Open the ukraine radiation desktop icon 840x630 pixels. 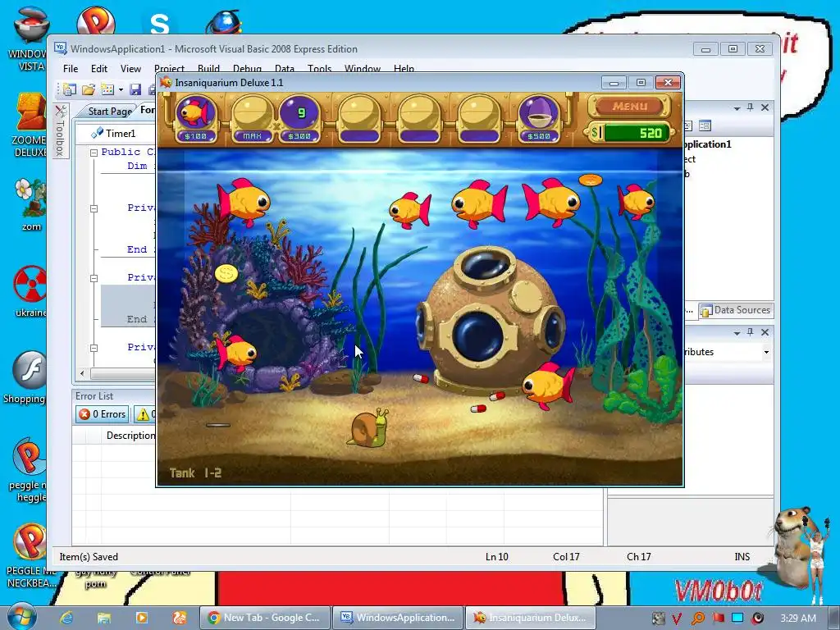tap(30, 291)
